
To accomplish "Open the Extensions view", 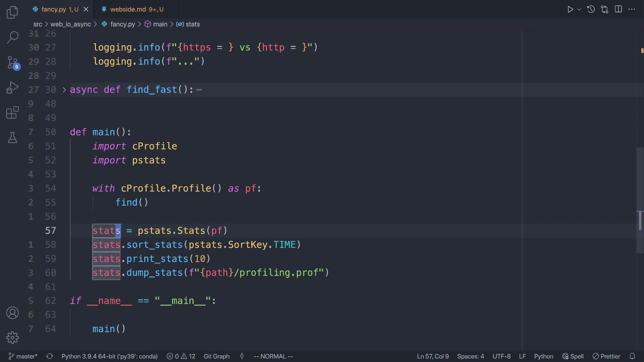I will click(12, 113).
